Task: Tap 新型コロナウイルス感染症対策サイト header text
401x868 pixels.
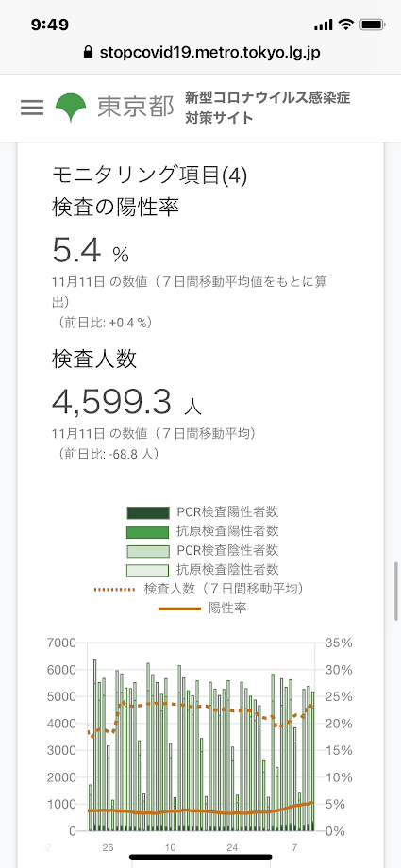Action: [268, 108]
